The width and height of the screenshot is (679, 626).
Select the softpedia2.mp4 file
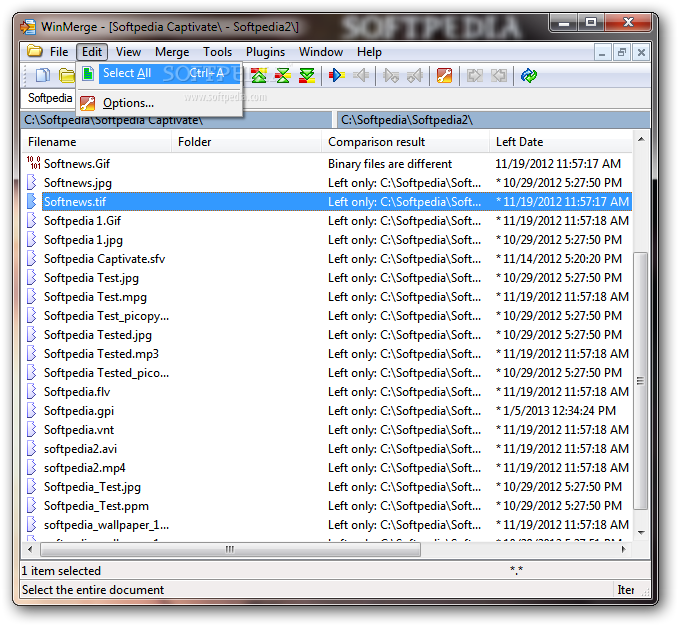pyautogui.click(x=84, y=468)
